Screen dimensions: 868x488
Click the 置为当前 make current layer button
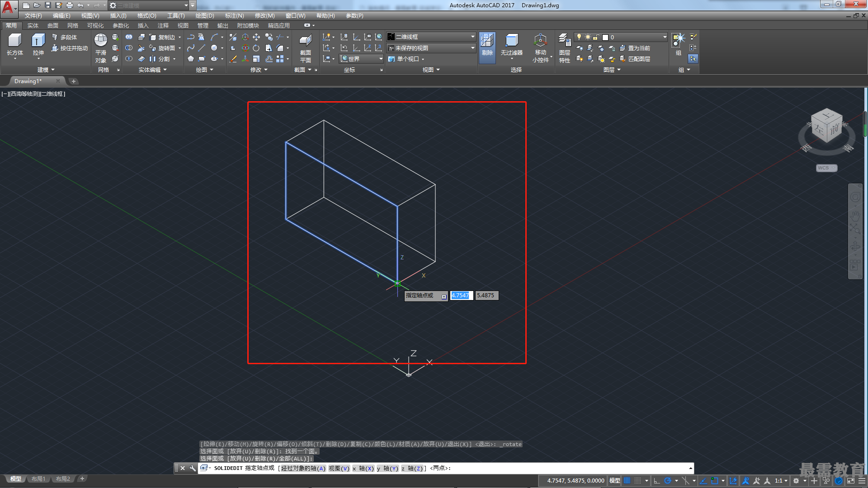[x=635, y=48]
